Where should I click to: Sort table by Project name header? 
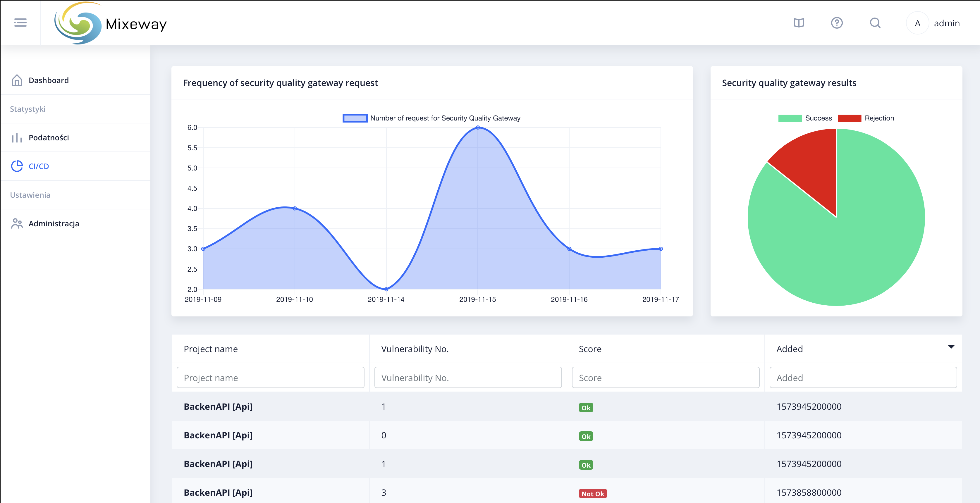click(x=210, y=349)
